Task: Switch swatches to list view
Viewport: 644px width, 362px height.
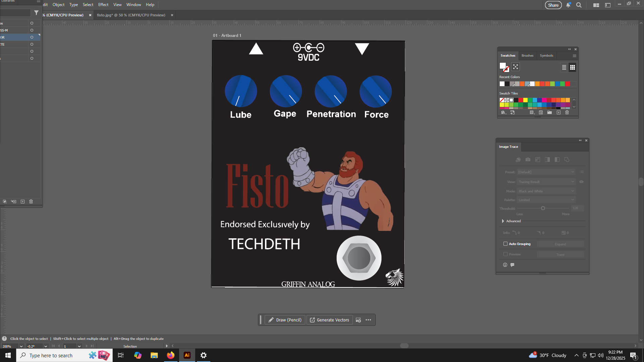Action: pyautogui.click(x=564, y=67)
